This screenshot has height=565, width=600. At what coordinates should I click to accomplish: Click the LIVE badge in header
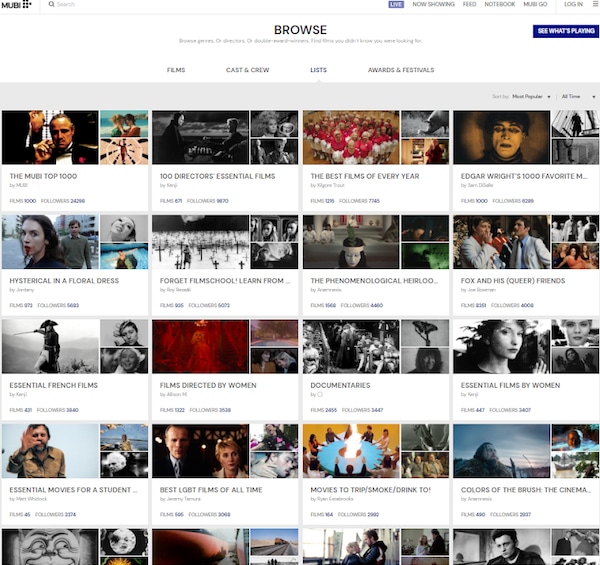pyautogui.click(x=396, y=5)
